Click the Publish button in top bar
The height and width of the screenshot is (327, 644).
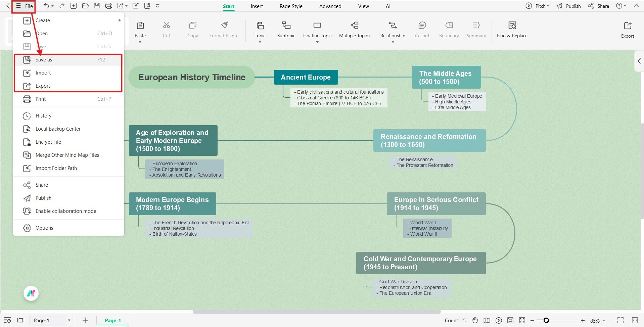(568, 6)
